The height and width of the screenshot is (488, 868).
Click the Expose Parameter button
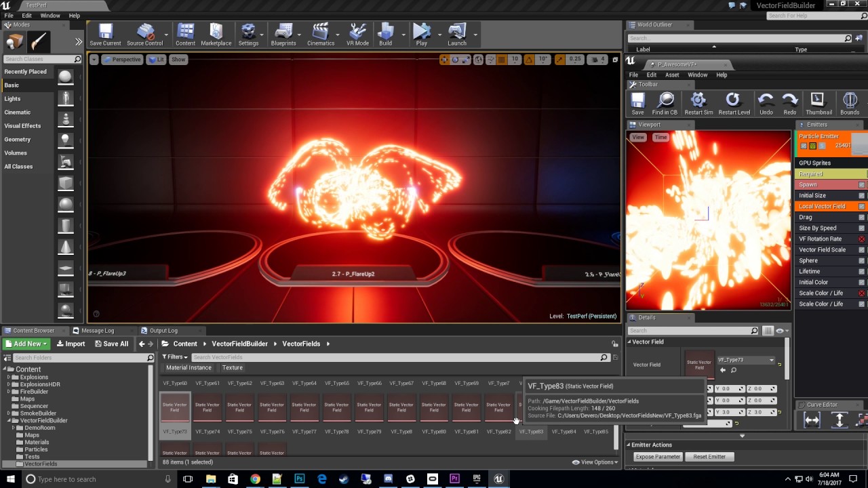pos(658,457)
